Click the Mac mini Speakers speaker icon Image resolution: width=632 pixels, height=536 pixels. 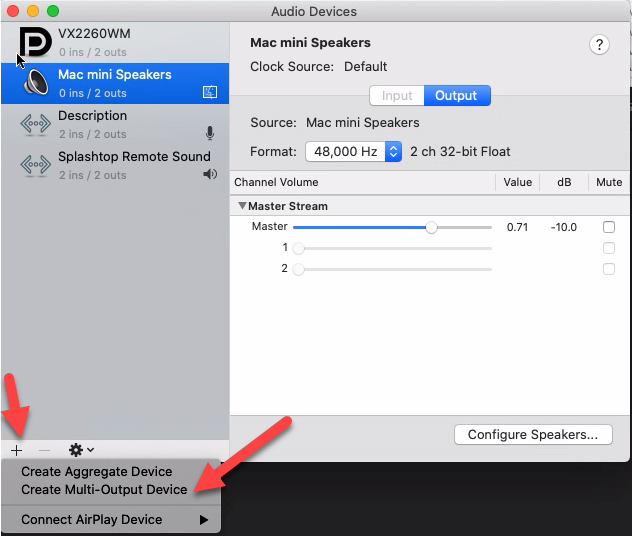35,82
